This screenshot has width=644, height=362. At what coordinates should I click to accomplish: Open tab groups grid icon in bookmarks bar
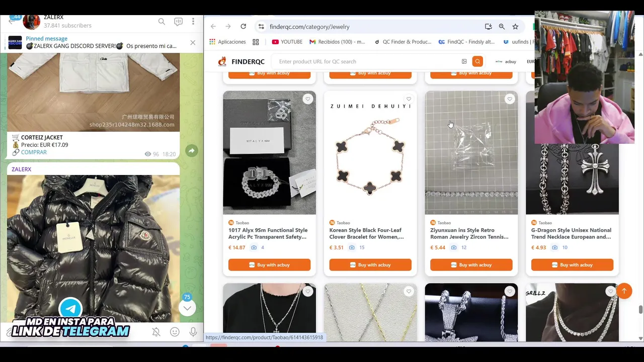coord(256,42)
